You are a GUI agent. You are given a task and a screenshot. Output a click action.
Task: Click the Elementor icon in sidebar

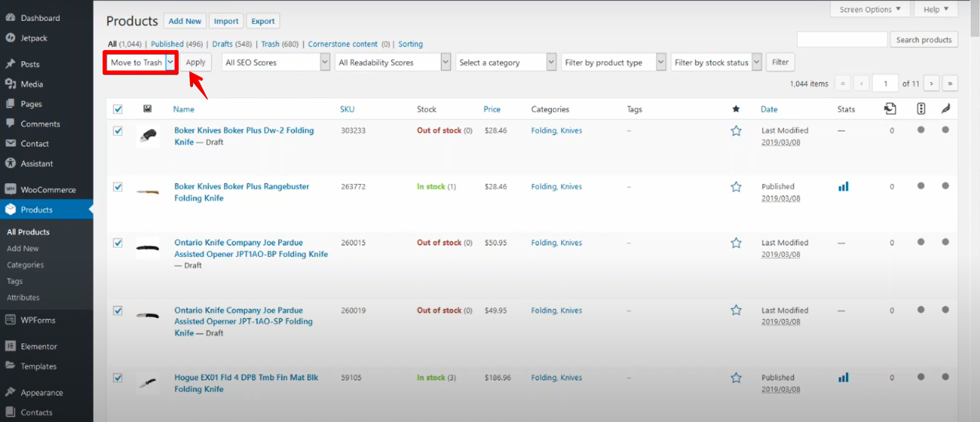10,346
